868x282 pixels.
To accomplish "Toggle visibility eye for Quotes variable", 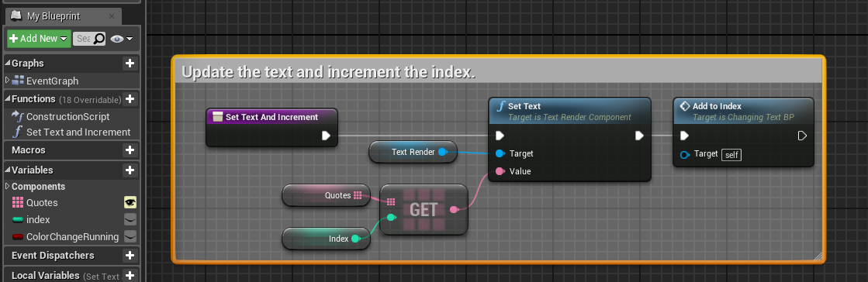I will [x=130, y=203].
